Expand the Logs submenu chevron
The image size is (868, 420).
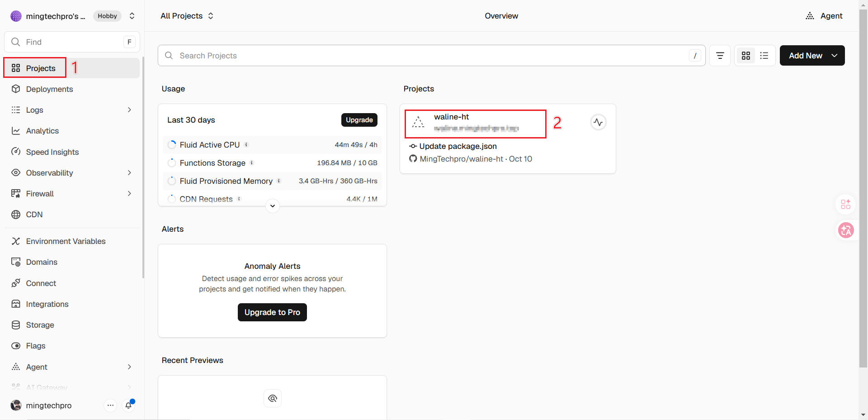129,110
